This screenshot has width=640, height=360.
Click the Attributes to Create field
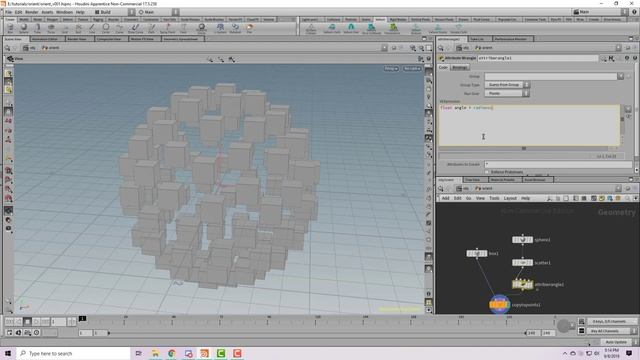[558, 164]
